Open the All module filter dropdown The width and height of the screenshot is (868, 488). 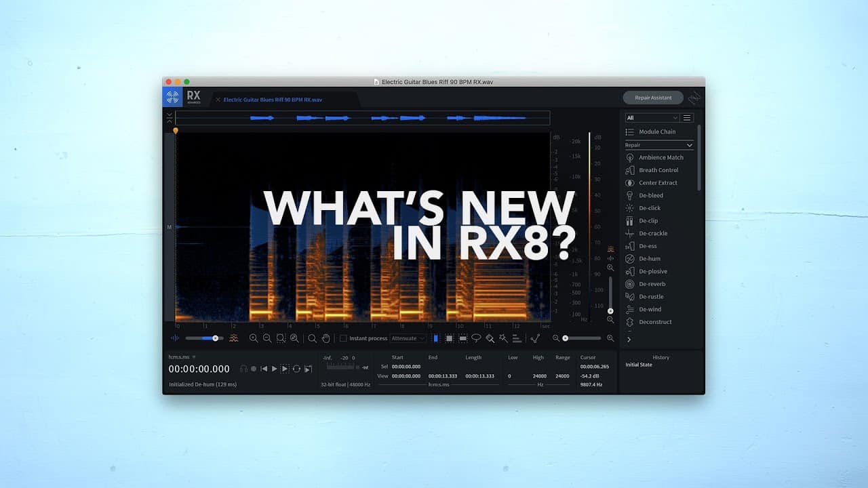652,118
